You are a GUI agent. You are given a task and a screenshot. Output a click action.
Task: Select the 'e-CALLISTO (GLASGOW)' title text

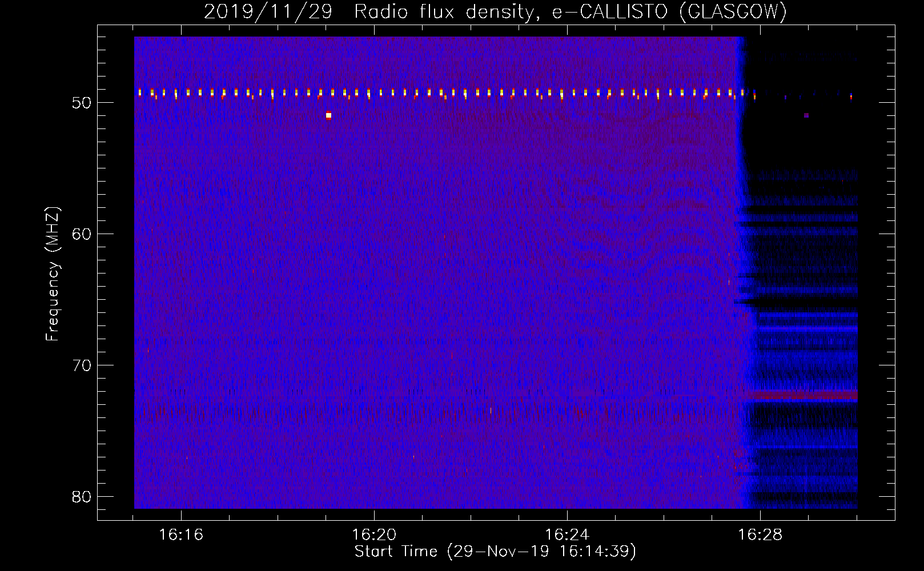click(x=669, y=11)
